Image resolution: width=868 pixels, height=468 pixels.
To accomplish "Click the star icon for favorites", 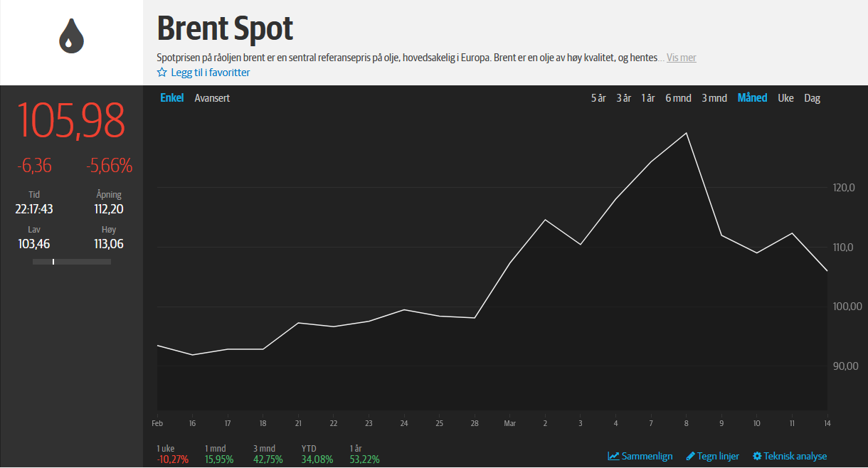I will click(x=162, y=73).
